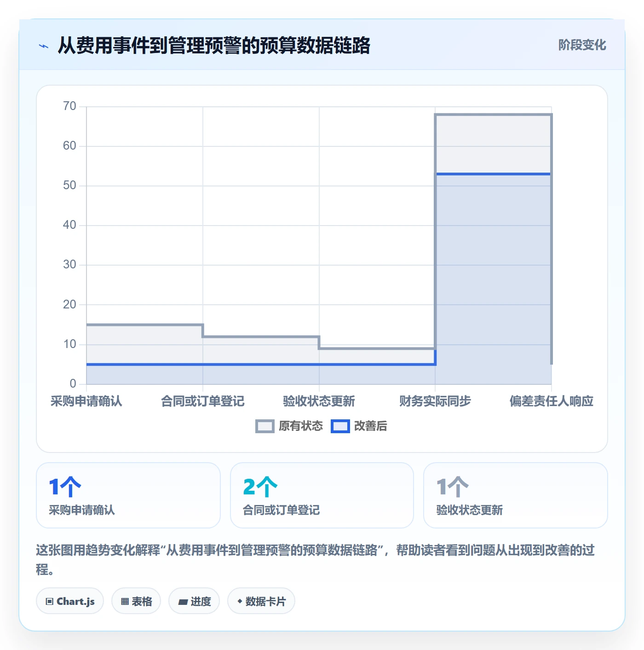Click the description paragraph starting 这张图用趋势变化

coord(316,559)
